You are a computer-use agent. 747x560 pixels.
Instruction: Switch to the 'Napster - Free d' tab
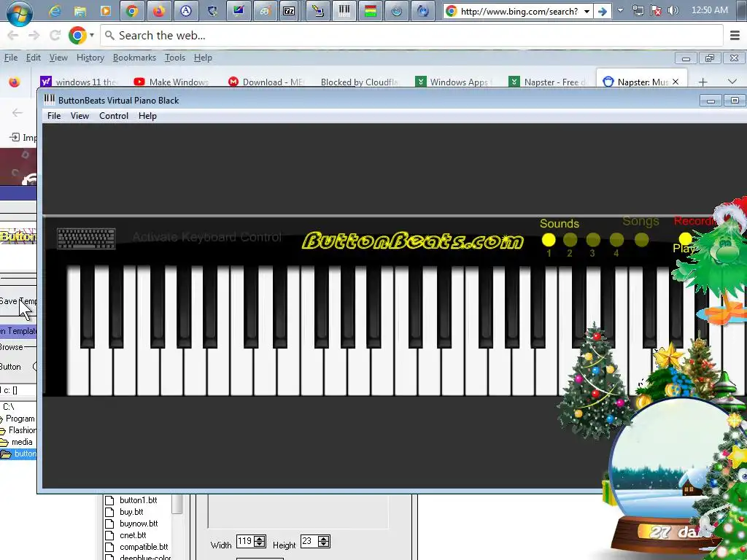[x=548, y=82]
